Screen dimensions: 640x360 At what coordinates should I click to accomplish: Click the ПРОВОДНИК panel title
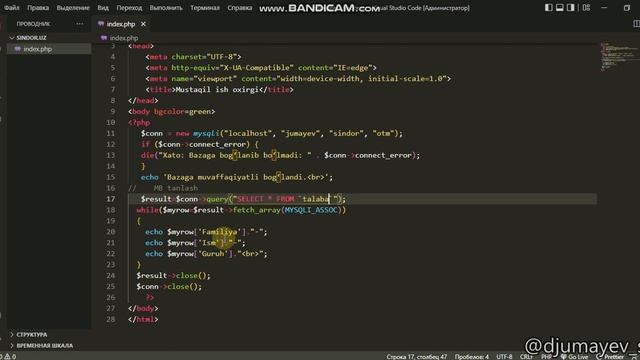coord(33,24)
